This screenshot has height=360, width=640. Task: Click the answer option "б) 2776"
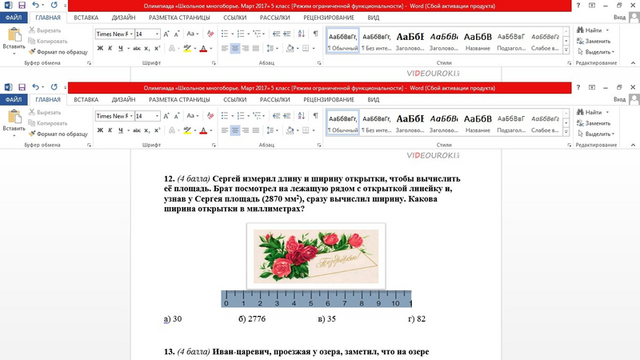(252, 319)
